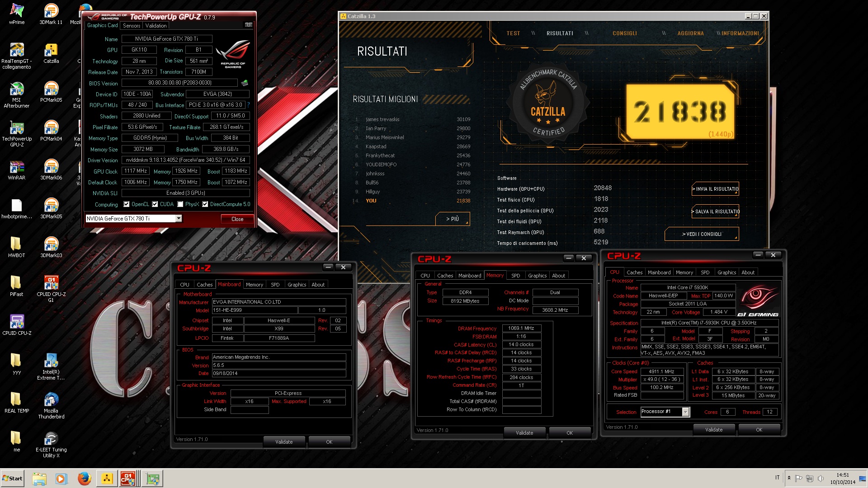This screenshot has width=868, height=488.
Task: Select james trevaskis result row
Action: pos(412,119)
